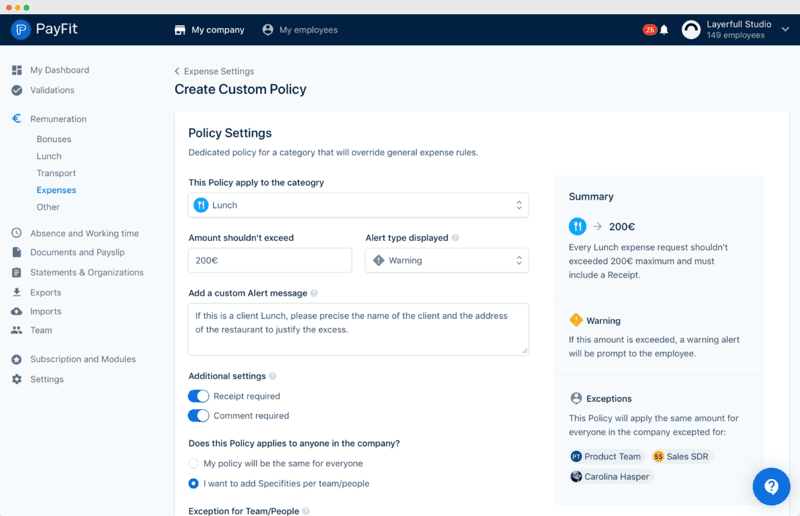
Task: Open Statements & Organizations section
Action: click(x=87, y=272)
